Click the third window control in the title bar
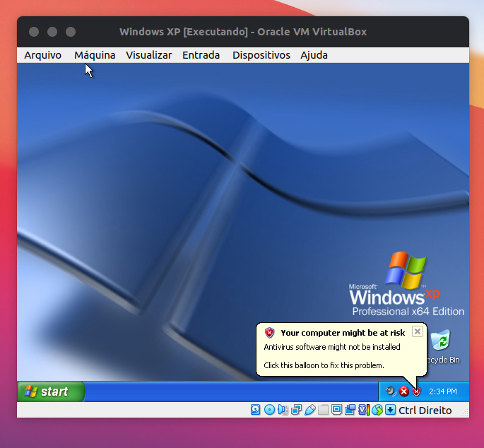This screenshot has height=448, width=484. tap(71, 32)
